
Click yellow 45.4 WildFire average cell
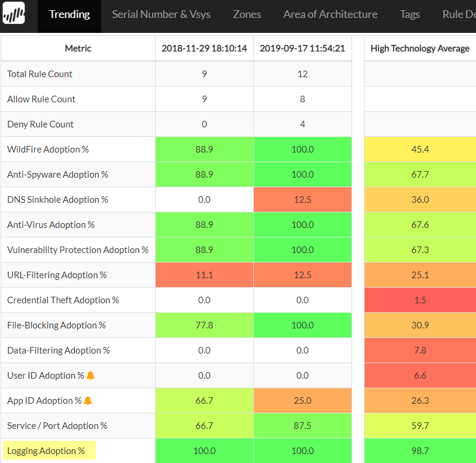[x=420, y=150]
